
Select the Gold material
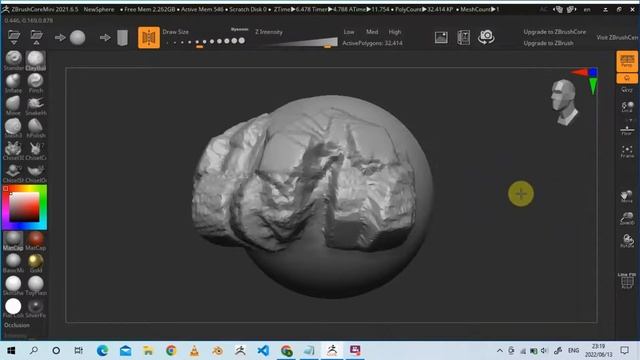click(36, 263)
